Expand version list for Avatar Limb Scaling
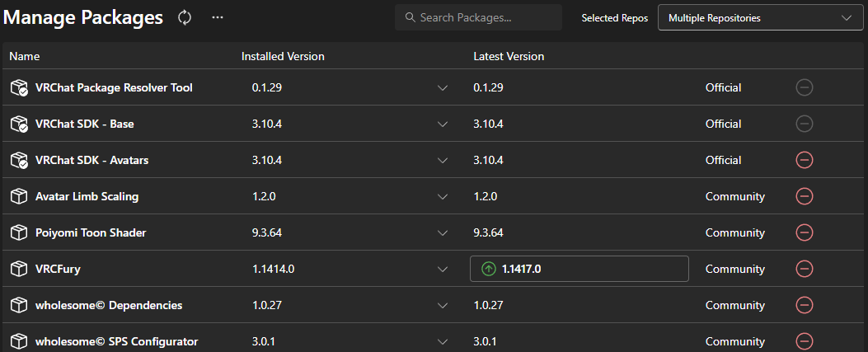 pos(443,196)
